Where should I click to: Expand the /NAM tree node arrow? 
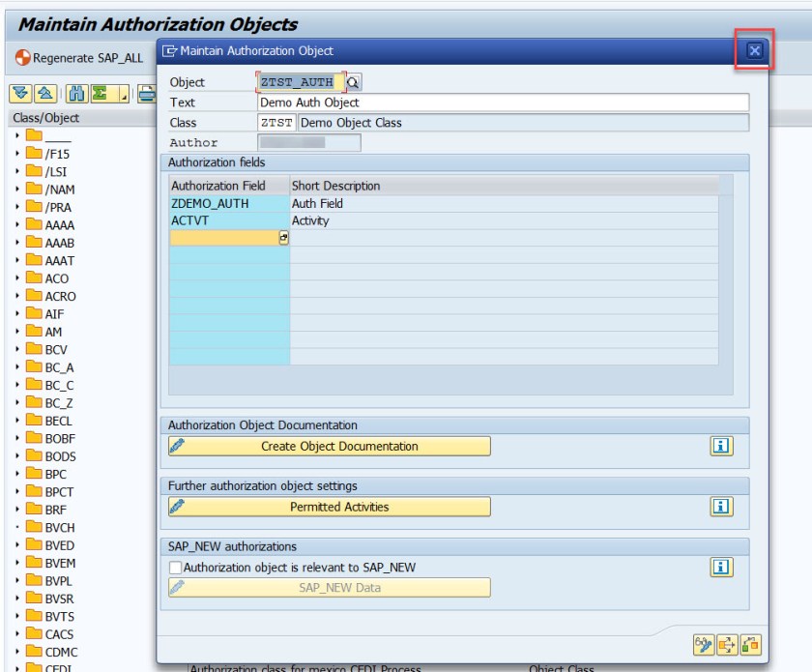pyautogui.click(x=17, y=190)
